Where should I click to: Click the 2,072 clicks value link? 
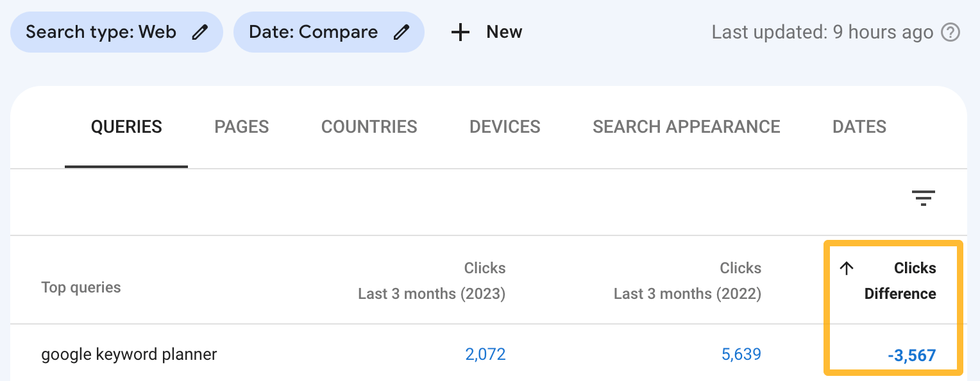(486, 354)
